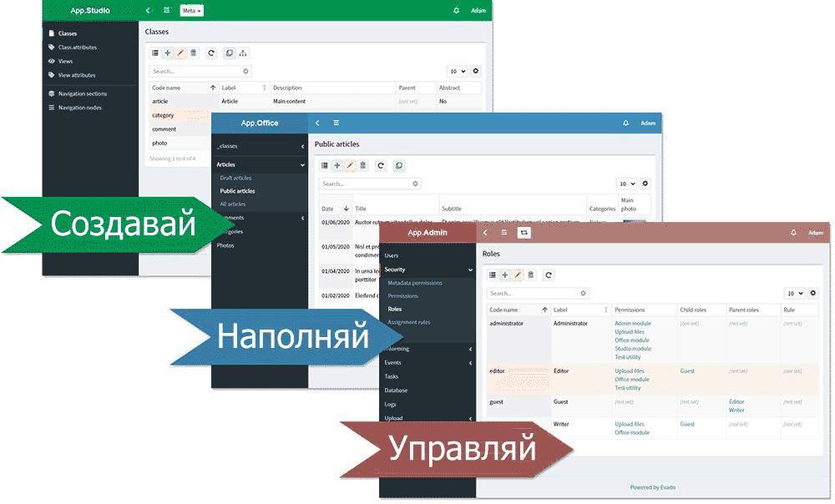Expand the _classes section in App.Office sidebar
835x504 pixels.
260,146
